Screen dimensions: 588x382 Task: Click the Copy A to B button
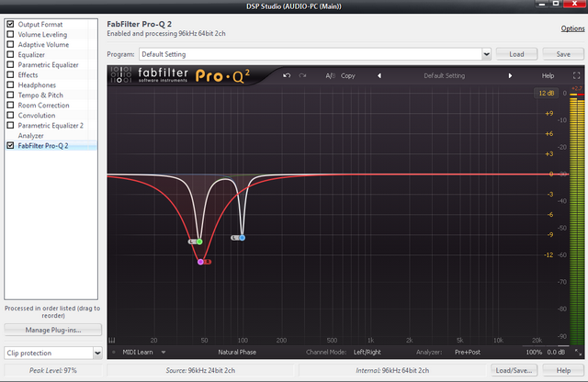coord(348,75)
